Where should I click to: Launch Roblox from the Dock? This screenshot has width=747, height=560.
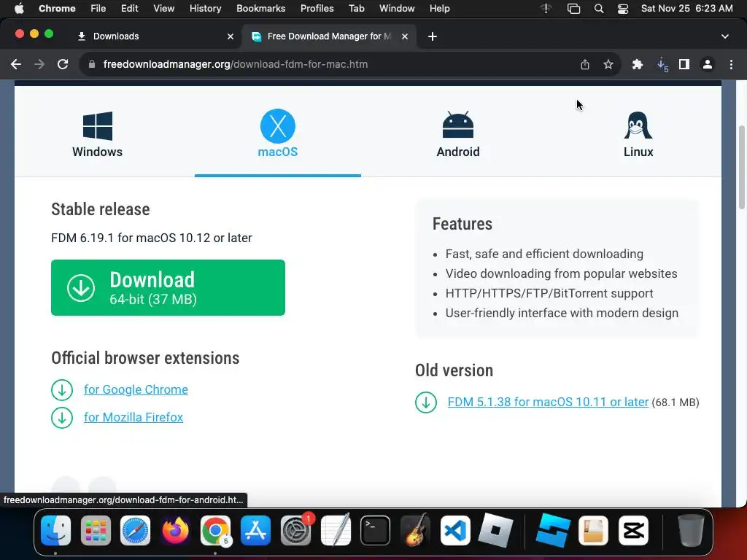(495, 530)
